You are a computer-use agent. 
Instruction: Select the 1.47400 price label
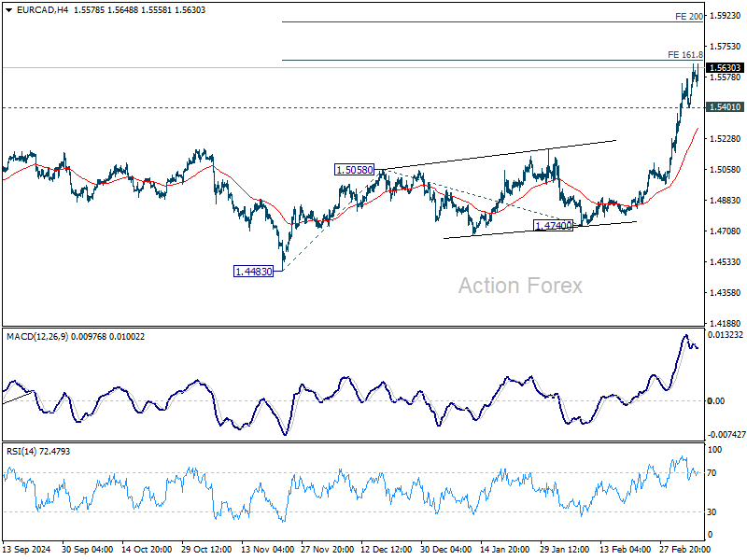click(x=553, y=225)
